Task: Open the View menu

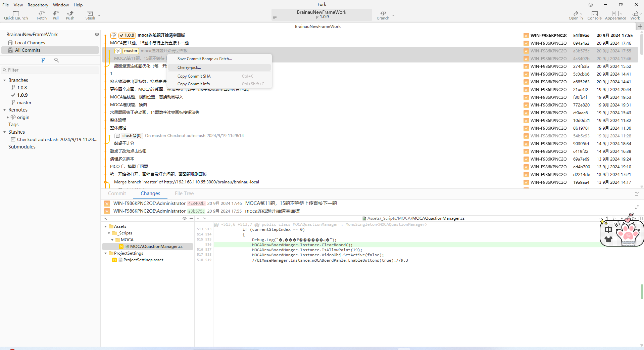Action: [18, 5]
